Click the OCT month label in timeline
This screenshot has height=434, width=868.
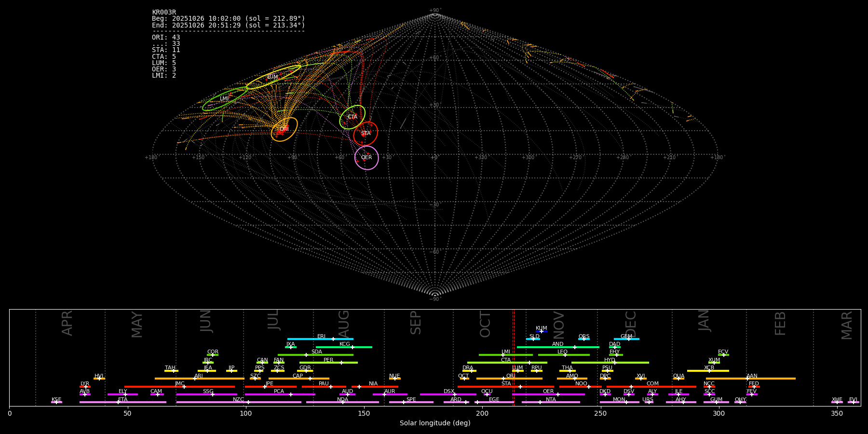click(x=485, y=324)
